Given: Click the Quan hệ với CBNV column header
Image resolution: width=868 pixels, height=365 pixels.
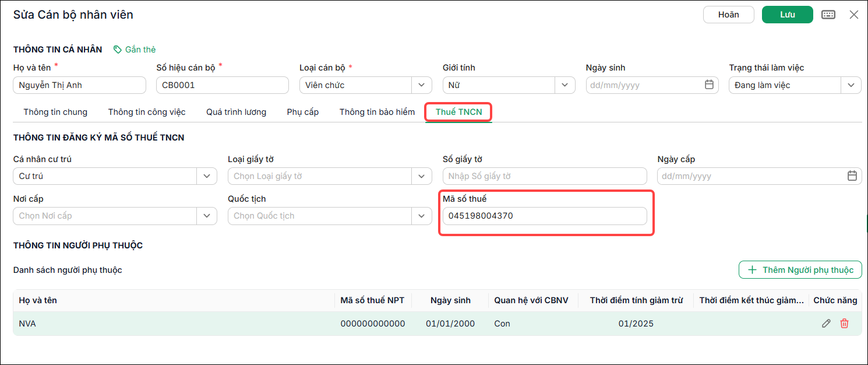Looking at the screenshot, I should (x=531, y=300).
